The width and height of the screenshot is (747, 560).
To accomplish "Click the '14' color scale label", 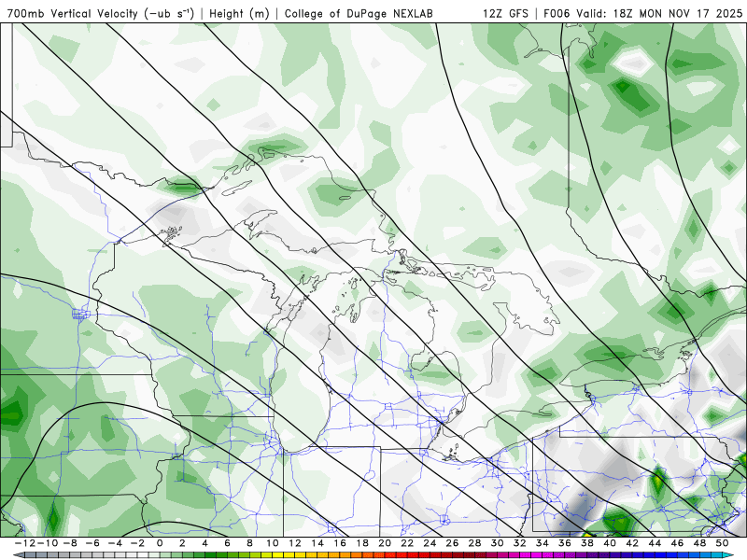I will (x=317, y=543).
